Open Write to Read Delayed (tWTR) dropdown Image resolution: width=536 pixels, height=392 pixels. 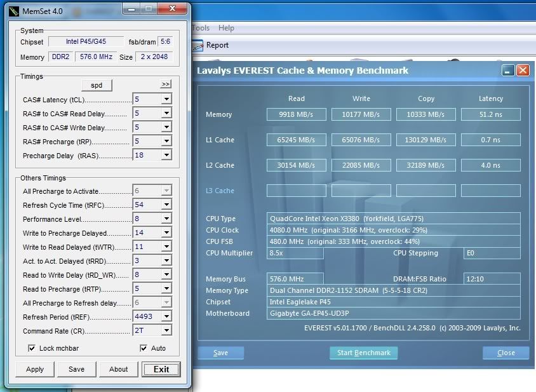click(x=166, y=247)
